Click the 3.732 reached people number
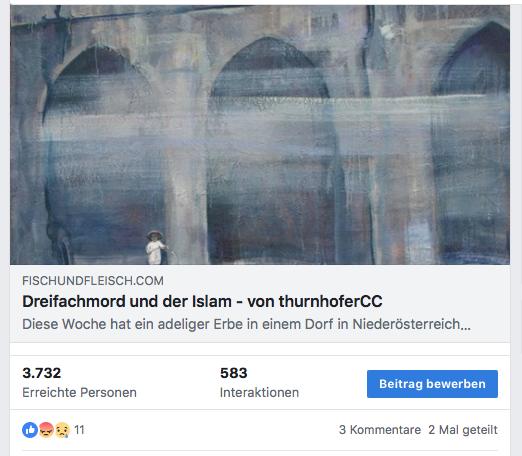The height and width of the screenshot is (456, 522). click(42, 373)
